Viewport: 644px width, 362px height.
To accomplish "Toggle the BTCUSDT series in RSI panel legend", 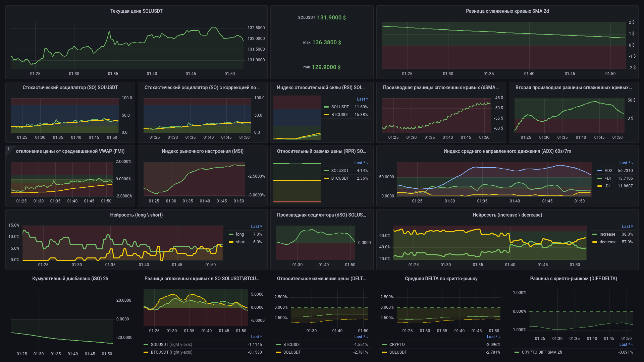I will 340,115.
